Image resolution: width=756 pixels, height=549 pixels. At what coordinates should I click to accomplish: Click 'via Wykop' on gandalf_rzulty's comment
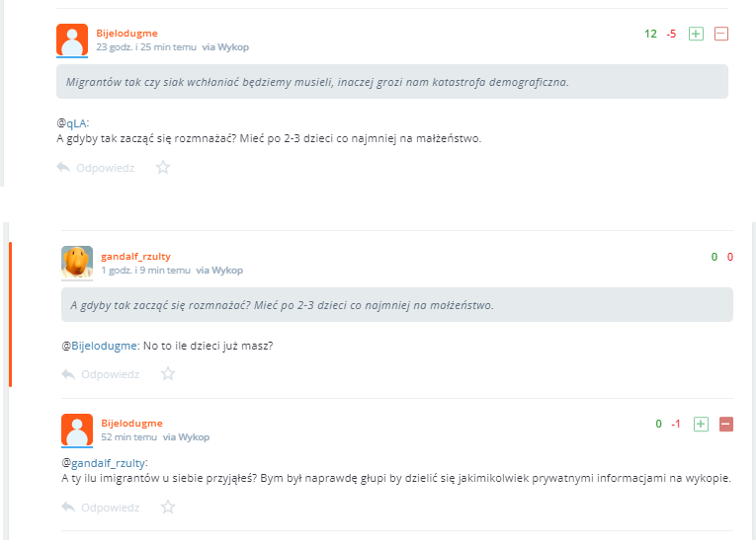tap(219, 270)
